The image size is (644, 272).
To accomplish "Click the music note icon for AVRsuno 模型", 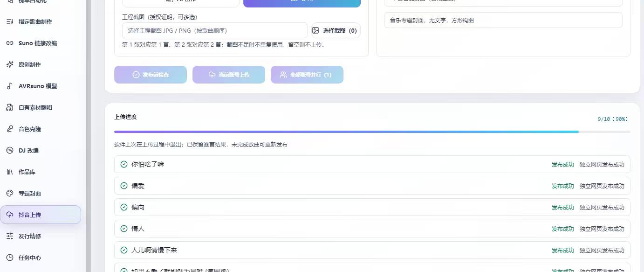I will [x=10, y=86].
